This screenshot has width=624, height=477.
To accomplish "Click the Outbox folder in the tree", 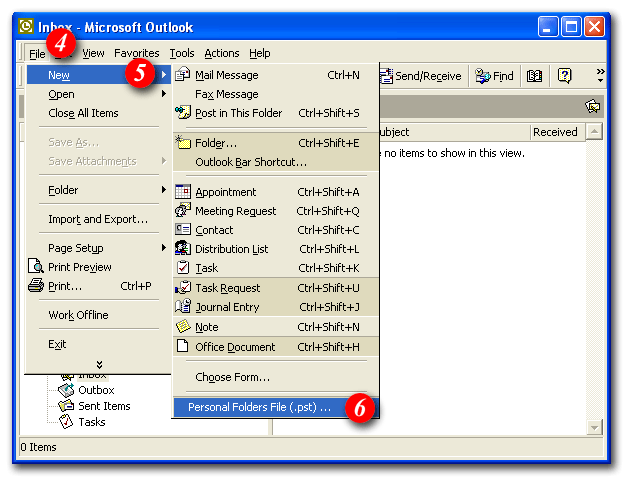I will click(96, 390).
